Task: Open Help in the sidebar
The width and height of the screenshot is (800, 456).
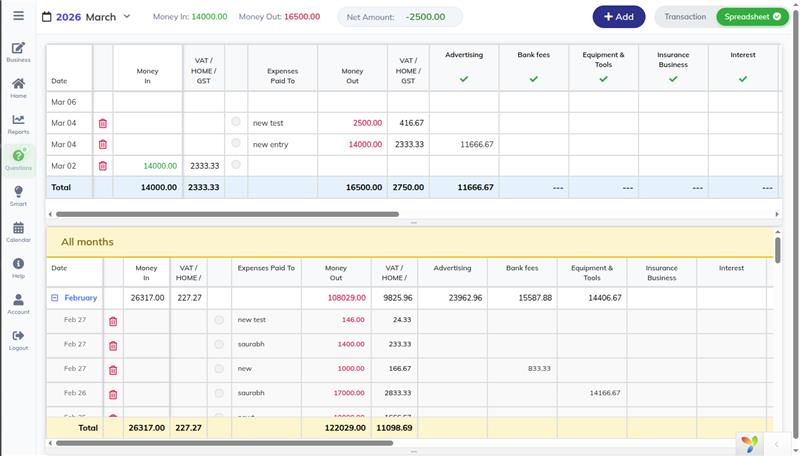Action: (18, 268)
